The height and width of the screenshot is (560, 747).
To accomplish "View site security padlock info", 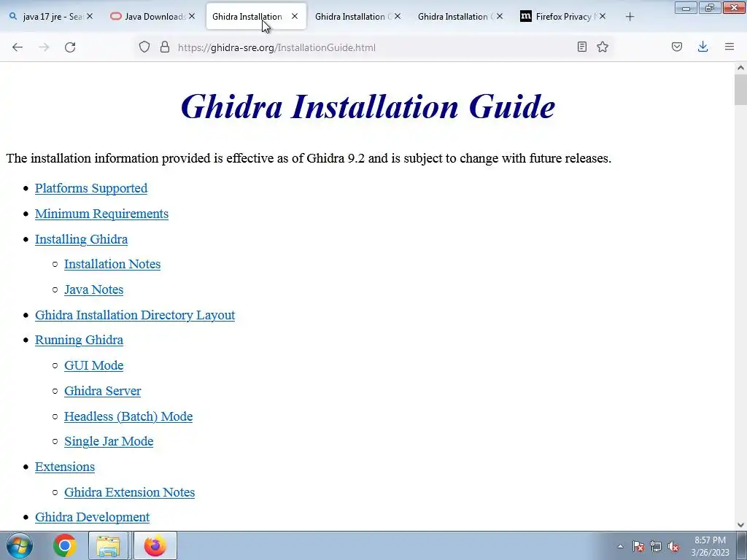I will pyautogui.click(x=165, y=47).
